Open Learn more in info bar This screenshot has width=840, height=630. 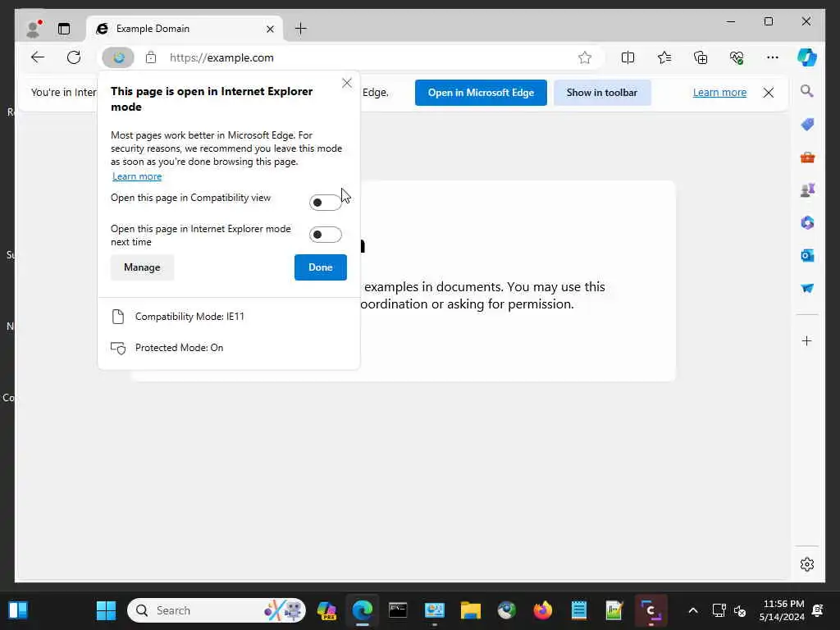tap(719, 92)
